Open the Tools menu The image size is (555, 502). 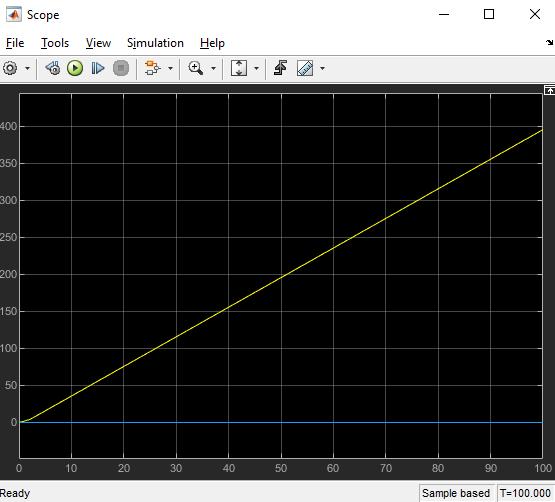tap(55, 43)
